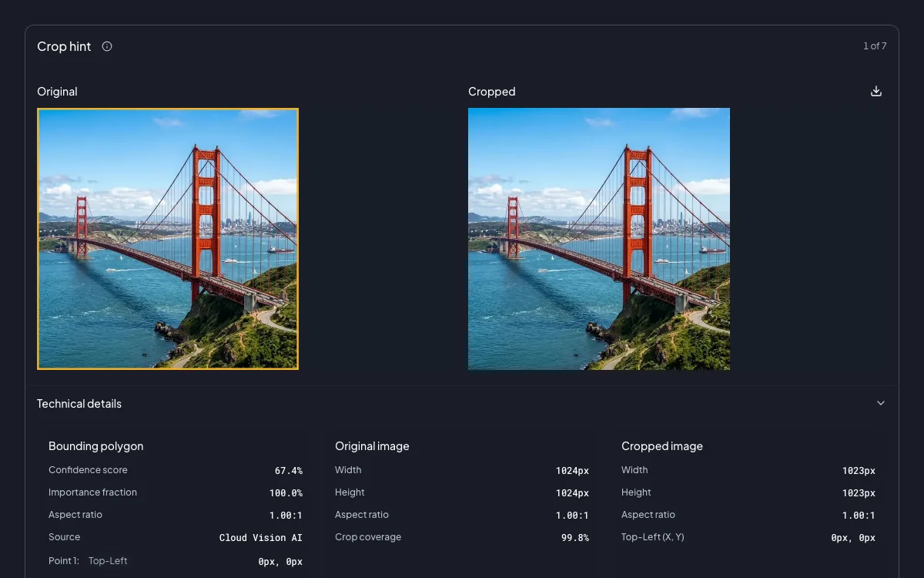Click the "Cropped" label above the right image
This screenshot has width=924, height=578.
(x=492, y=92)
